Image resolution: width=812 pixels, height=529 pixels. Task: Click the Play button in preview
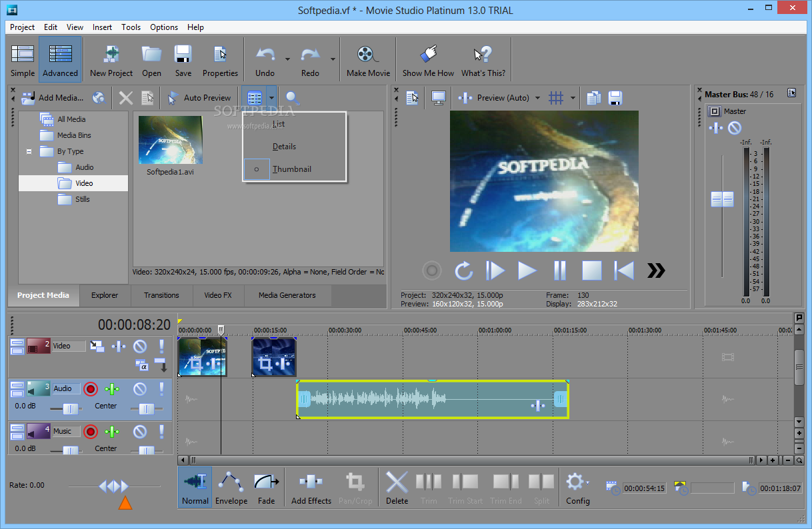tap(527, 270)
